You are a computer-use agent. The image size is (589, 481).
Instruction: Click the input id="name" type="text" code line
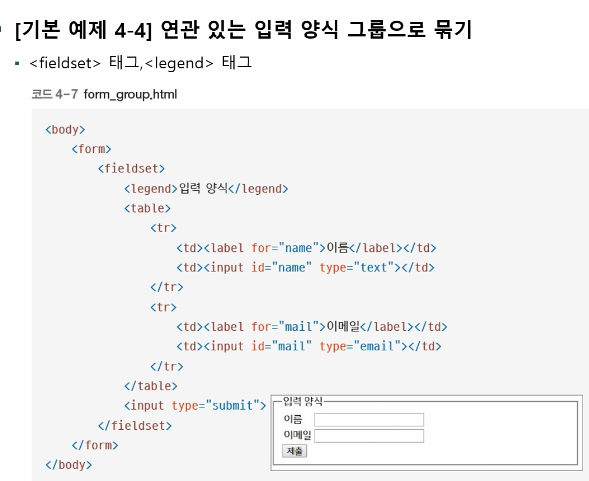click(x=305, y=268)
